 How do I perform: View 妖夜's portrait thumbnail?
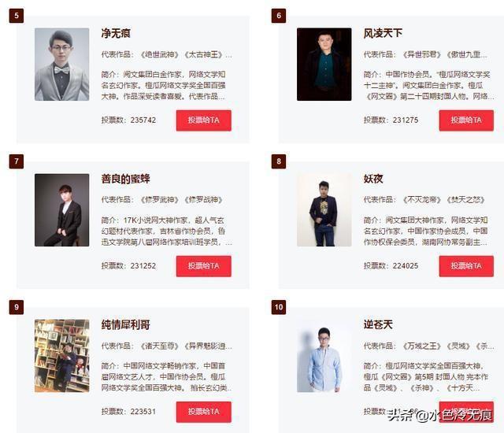pos(324,210)
